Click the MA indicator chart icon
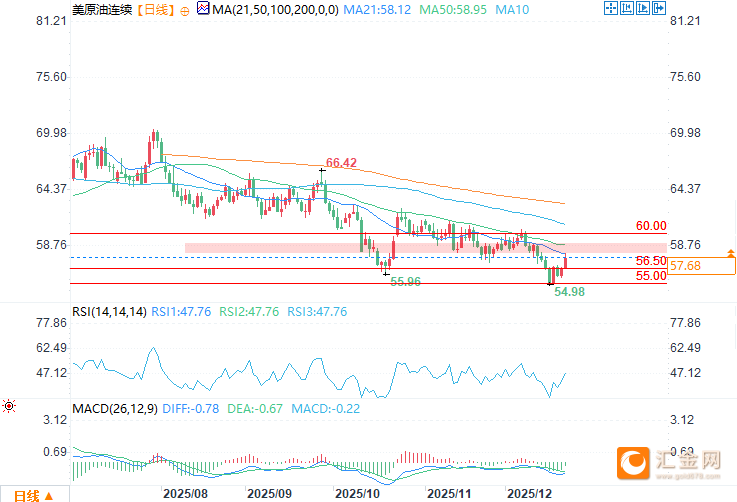This screenshot has height=502, width=737. tap(203, 8)
